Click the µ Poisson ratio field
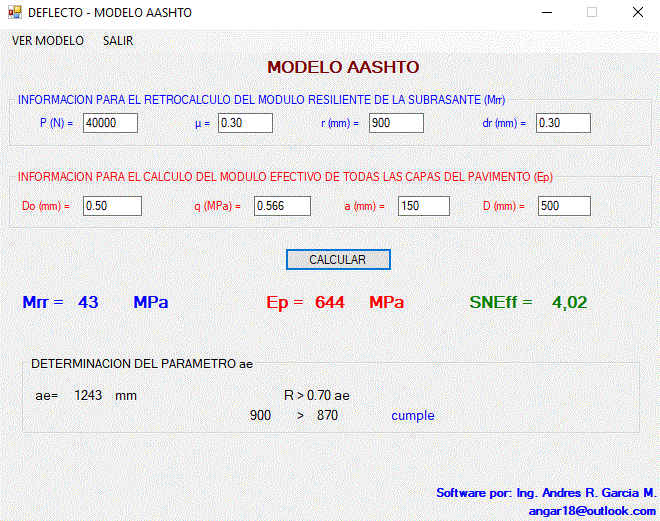Image resolution: width=660 pixels, height=521 pixels. point(245,123)
